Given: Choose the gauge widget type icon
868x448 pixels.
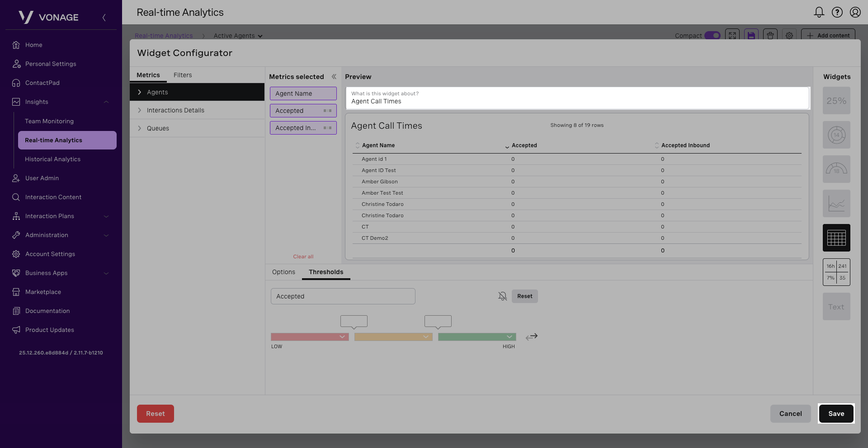Looking at the screenshot, I should point(836,169).
